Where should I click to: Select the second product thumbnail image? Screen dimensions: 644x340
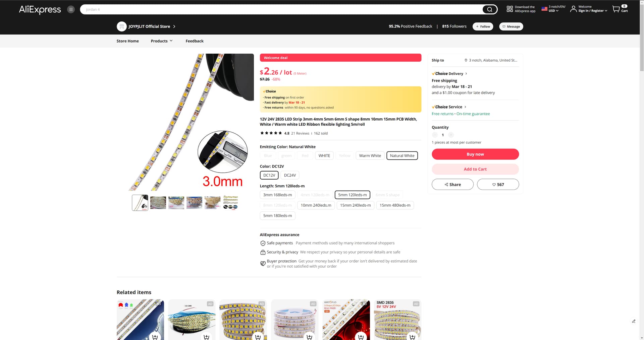[158, 203]
